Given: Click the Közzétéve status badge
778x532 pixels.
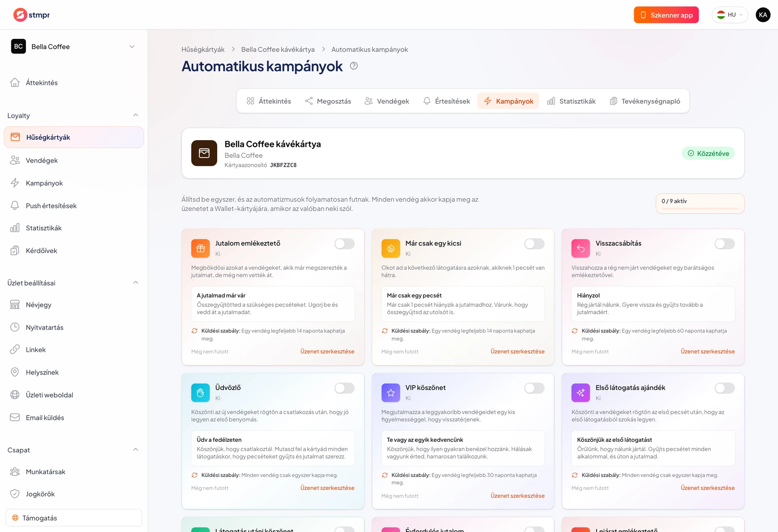Looking at the screenshot, I should pos(708,153).
